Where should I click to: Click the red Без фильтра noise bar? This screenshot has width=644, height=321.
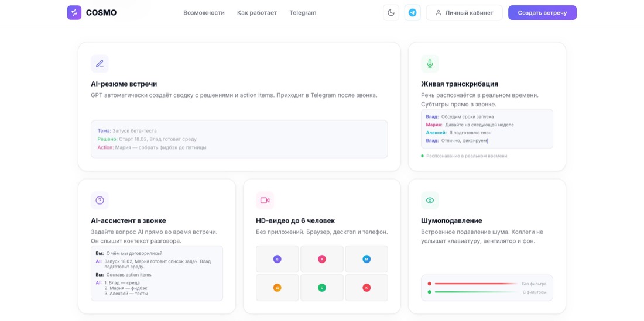point(476,284)
